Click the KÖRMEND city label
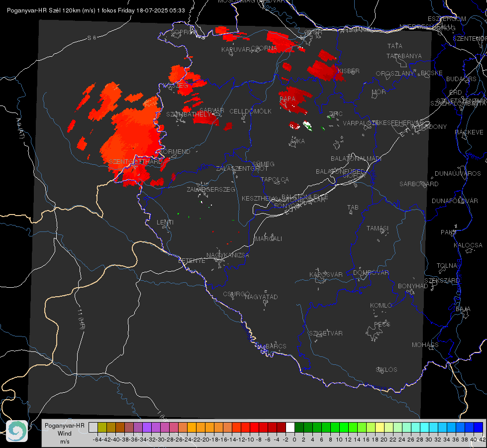487x448 pixels. tap(175, 152)
